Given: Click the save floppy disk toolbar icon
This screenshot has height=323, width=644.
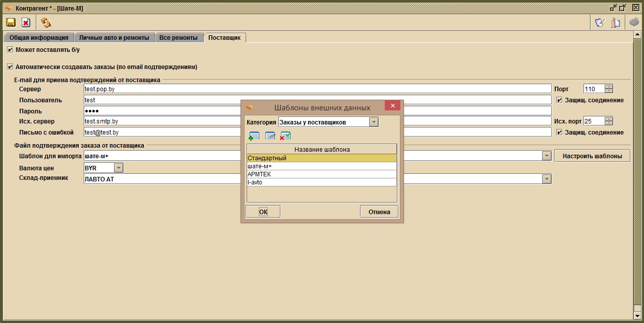Looking at the screenshot, I should click(x=11, y=22).
